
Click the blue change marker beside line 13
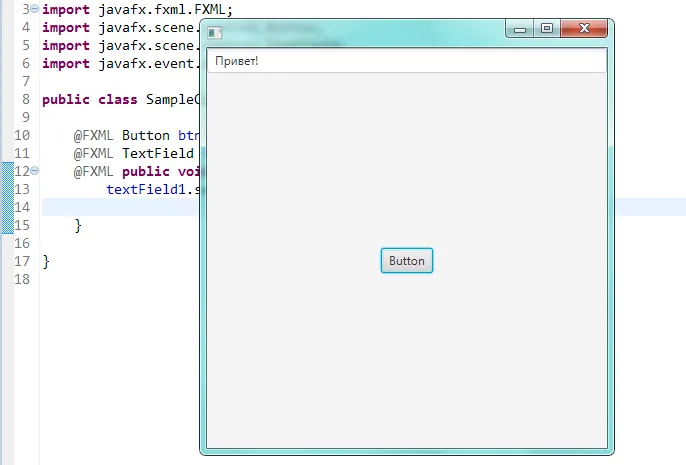[7, 189]
